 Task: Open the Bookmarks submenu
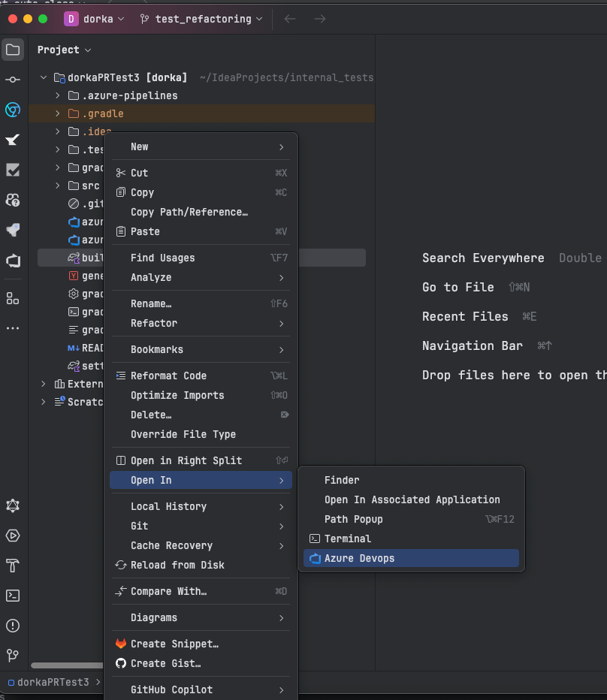(x=201, y=349)
